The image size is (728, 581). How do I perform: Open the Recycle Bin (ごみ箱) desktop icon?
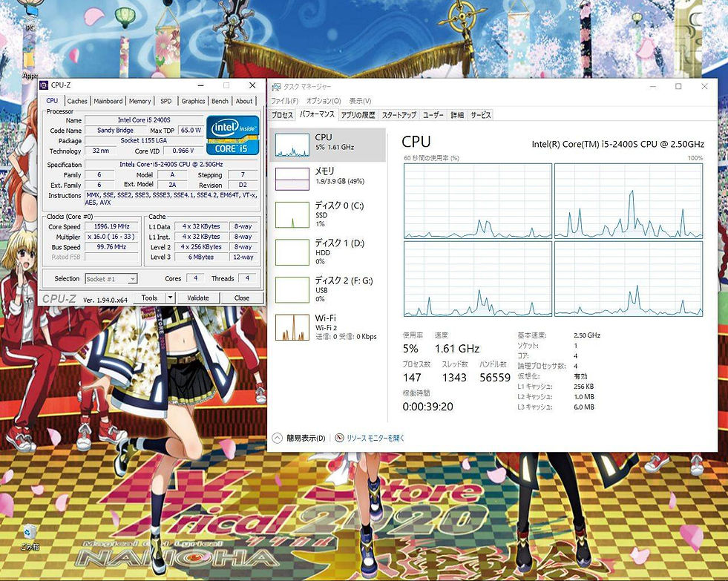click(30, 536)
